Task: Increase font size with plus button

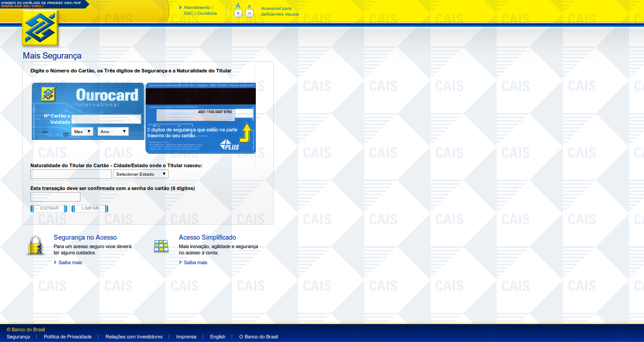Action: [x=238, y=13]
